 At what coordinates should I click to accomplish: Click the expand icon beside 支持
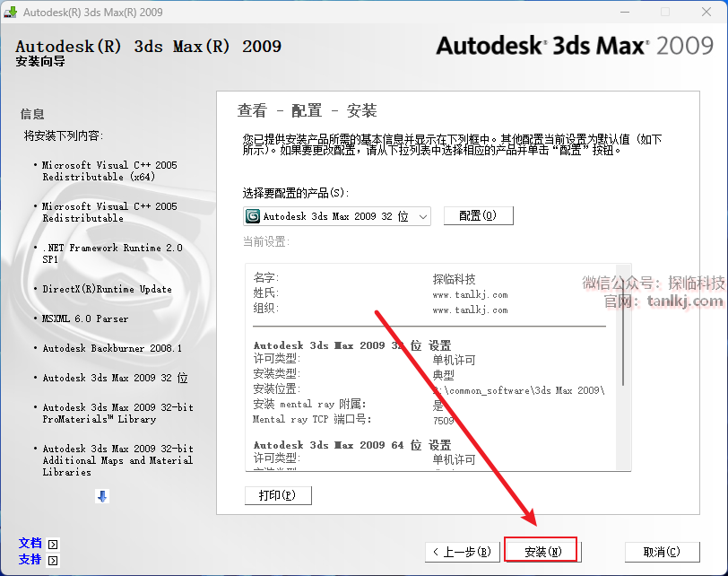[x=54, y=560]
